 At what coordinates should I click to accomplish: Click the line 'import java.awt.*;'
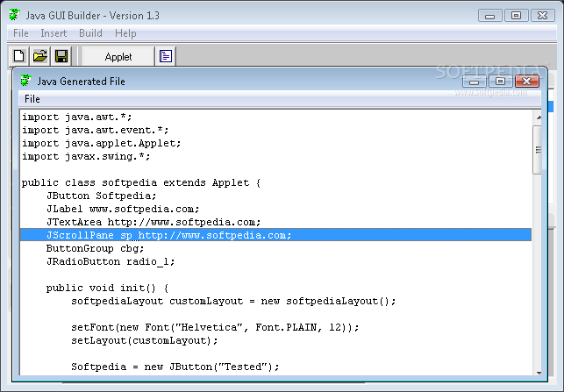77,118
